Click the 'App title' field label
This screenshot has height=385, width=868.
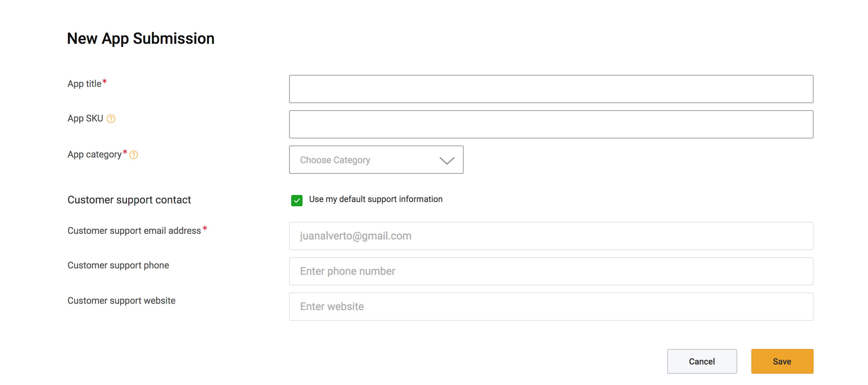tap(84, 84)
